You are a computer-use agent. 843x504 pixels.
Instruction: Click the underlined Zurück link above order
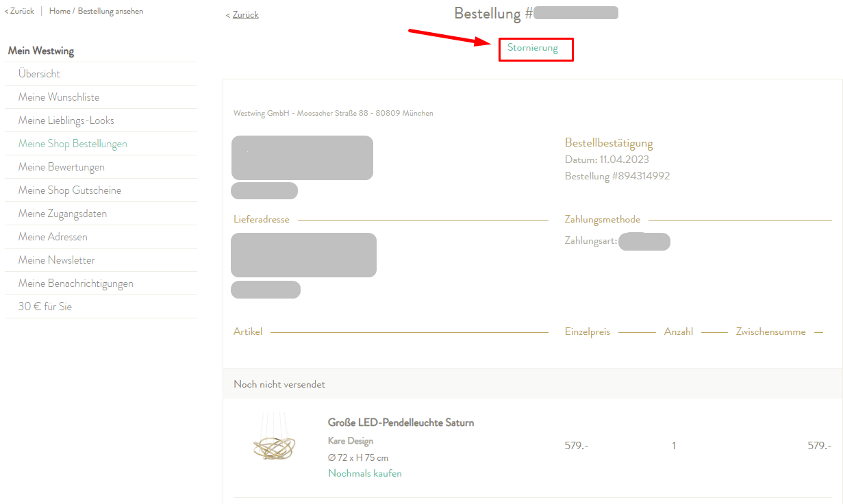245,14
